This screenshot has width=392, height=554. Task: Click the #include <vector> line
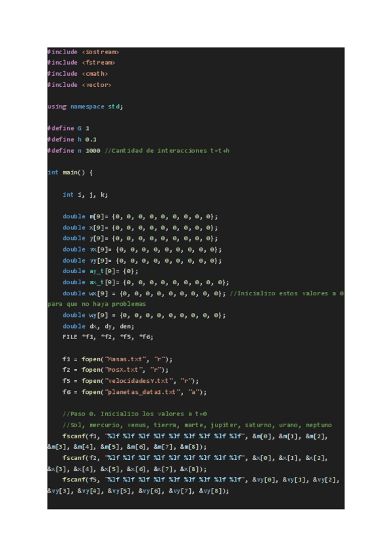(x=79, y=84)
